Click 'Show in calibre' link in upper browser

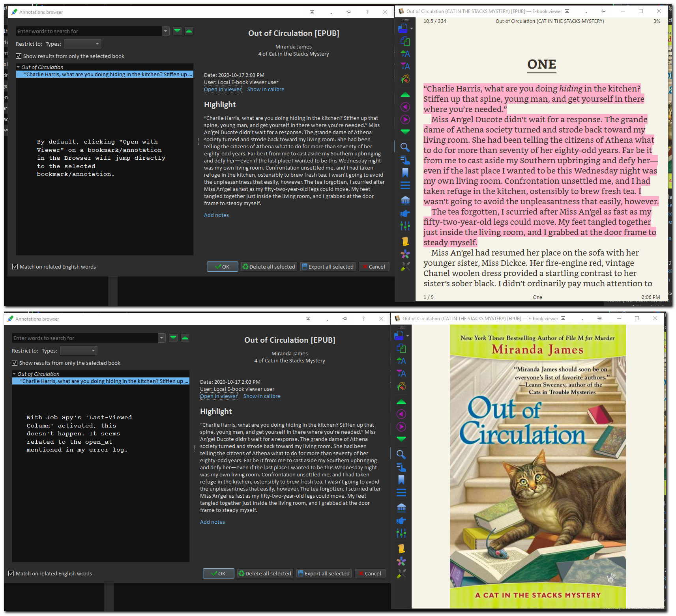[266, 90]
